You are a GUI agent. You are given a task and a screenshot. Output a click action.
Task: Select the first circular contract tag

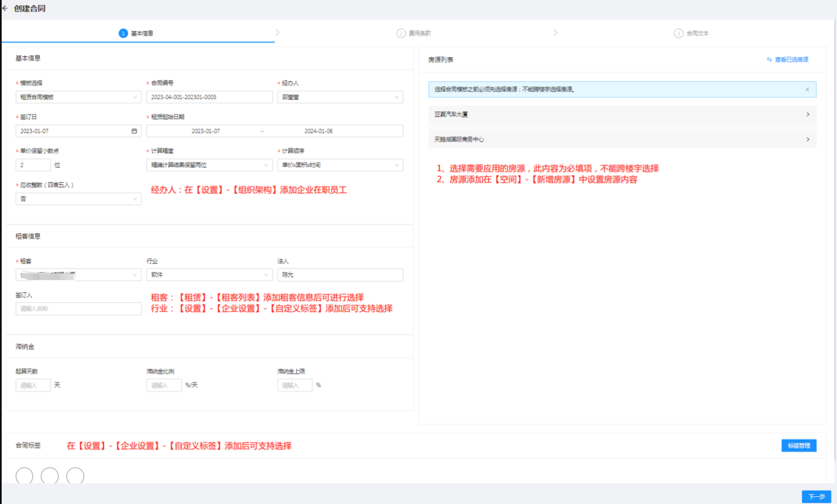(24, 476)
